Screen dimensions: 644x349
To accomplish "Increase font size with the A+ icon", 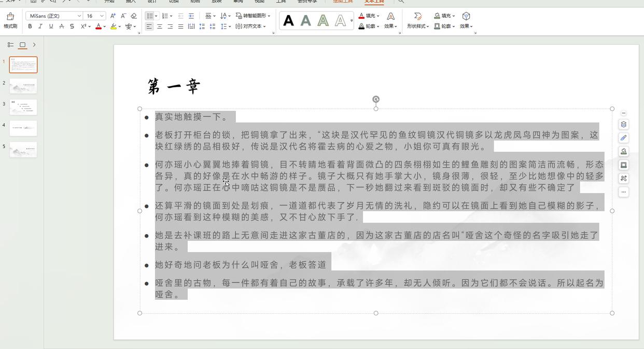I will 113,16.
